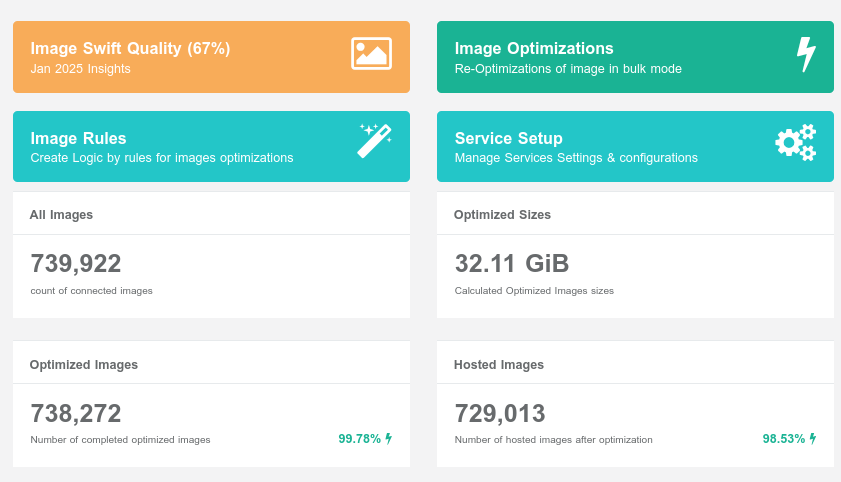
Task: Click 'Create Logic by rules' description text
Action: click(x=162, y=158)
